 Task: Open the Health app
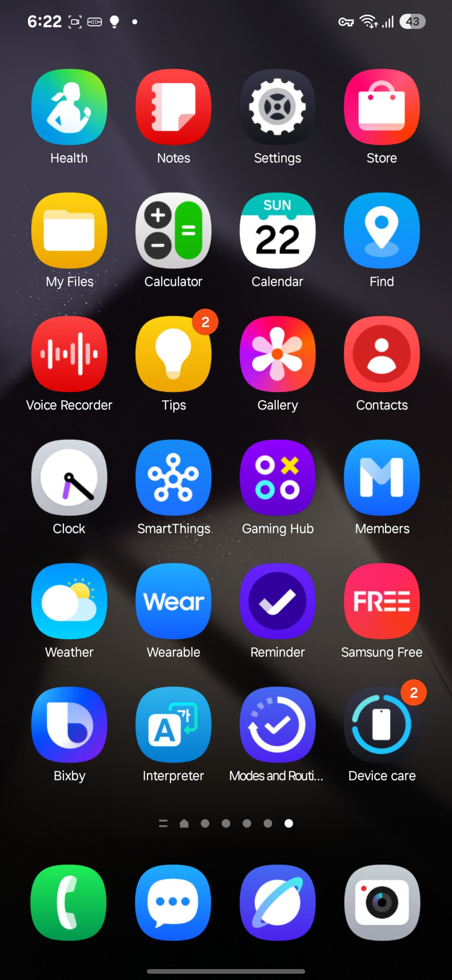[x=69, y=107]
